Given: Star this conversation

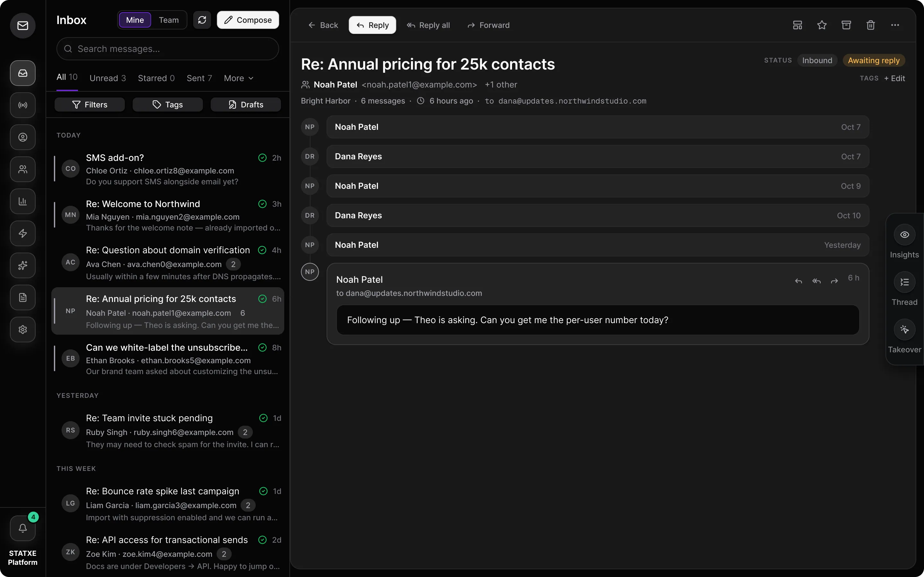Looking at the screenshot, I should [822, 25].
